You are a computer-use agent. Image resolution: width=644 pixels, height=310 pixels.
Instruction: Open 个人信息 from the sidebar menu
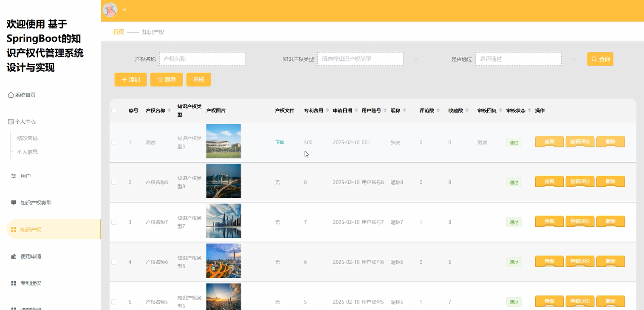point(28,151)
